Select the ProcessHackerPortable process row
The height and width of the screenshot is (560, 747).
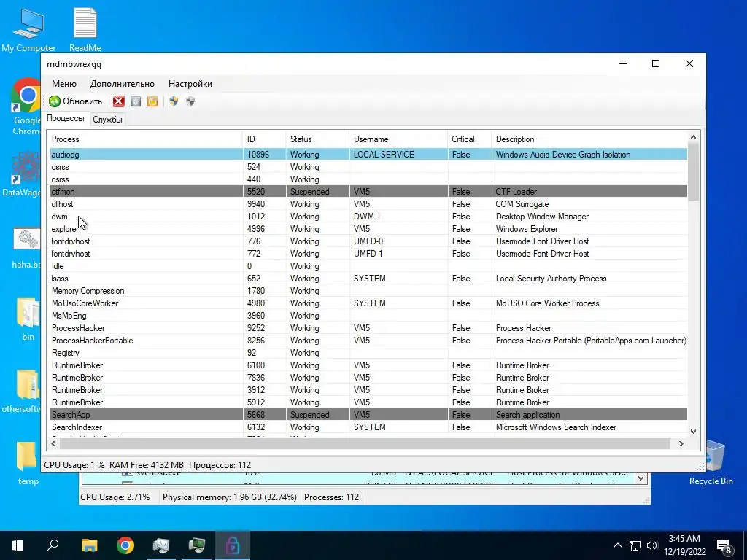coord(368,340)
